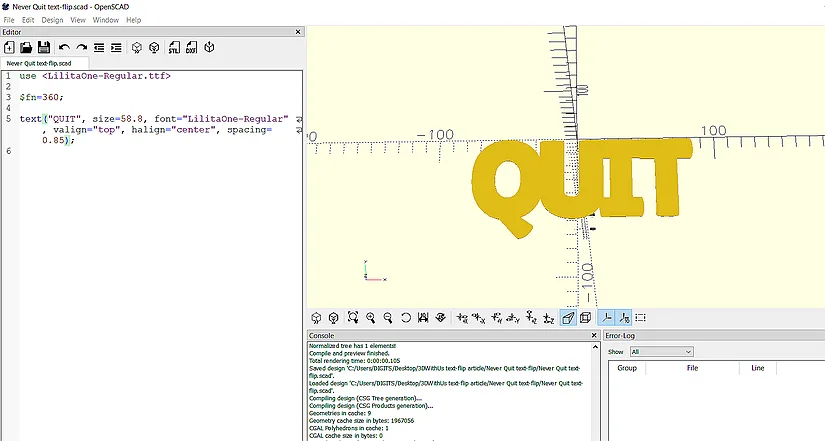This screenshot has height=441, width=825.
Task: Click the File column header in Error-Log
Action: [x=692, y=368]
